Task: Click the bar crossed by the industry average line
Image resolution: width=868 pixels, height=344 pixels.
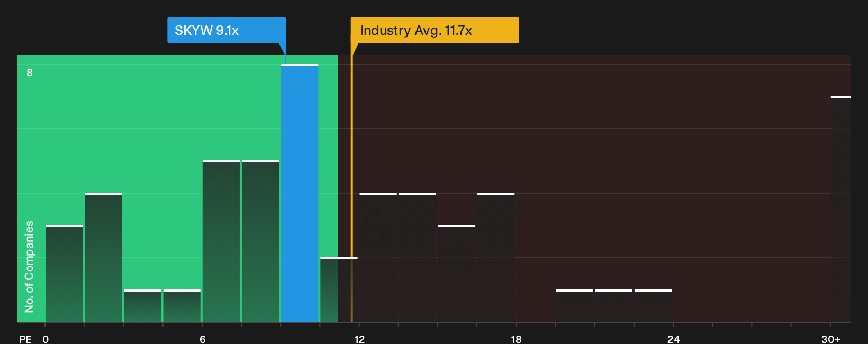Action: coord(339,289)
